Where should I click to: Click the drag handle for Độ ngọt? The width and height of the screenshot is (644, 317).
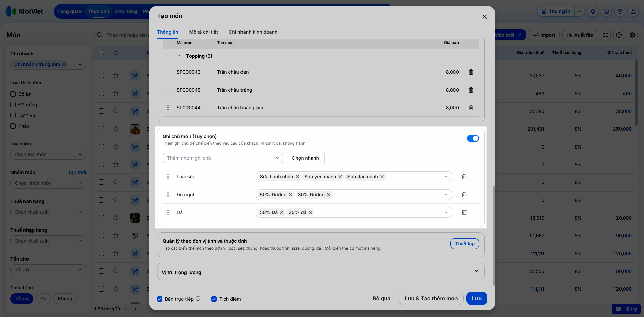pos(168,195)
